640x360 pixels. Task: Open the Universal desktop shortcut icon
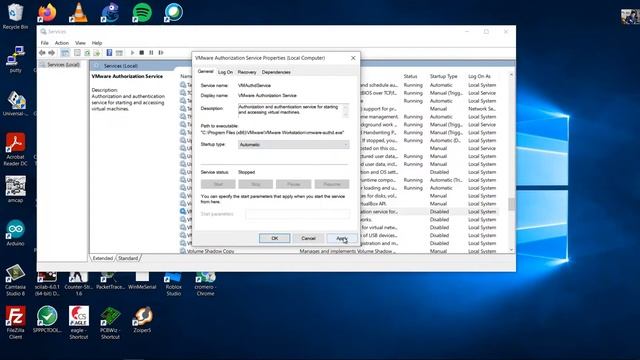point(16,103)
